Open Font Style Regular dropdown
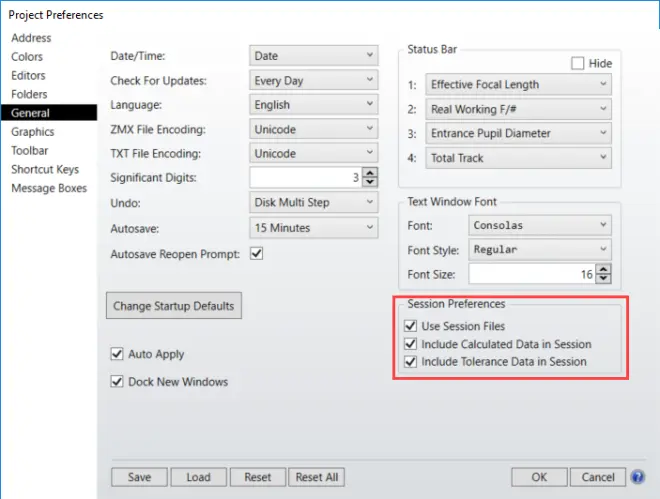Image resolution: width=660 pixels, height=499 pixels. pyautogui.click(x=540, y=250)
